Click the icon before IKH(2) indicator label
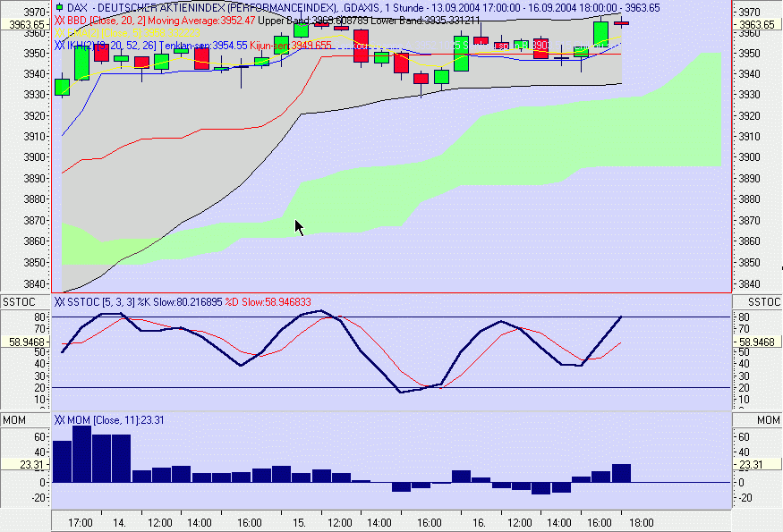Image resolution: width=783 pixels, height=532 pixels. pos(59,46)
